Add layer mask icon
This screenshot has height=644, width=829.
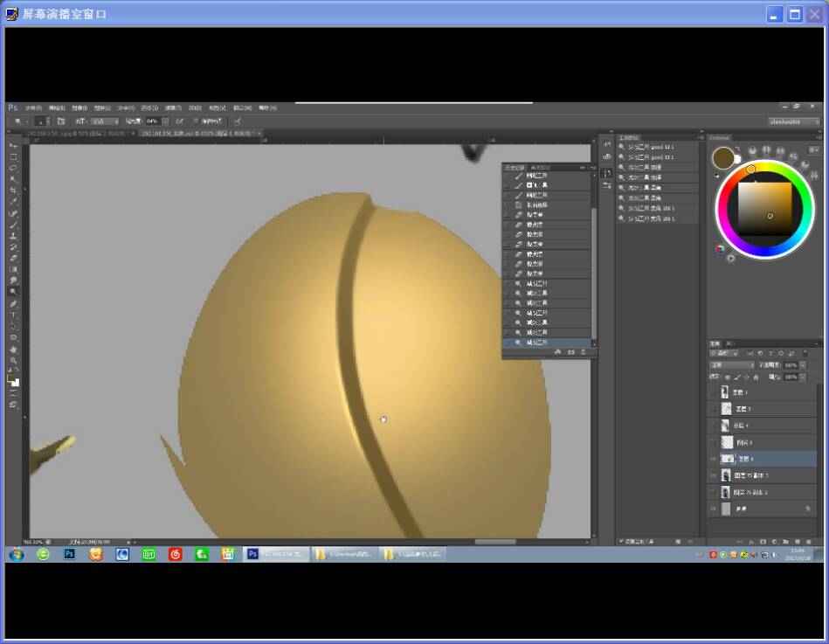click(x=763, y=542)
